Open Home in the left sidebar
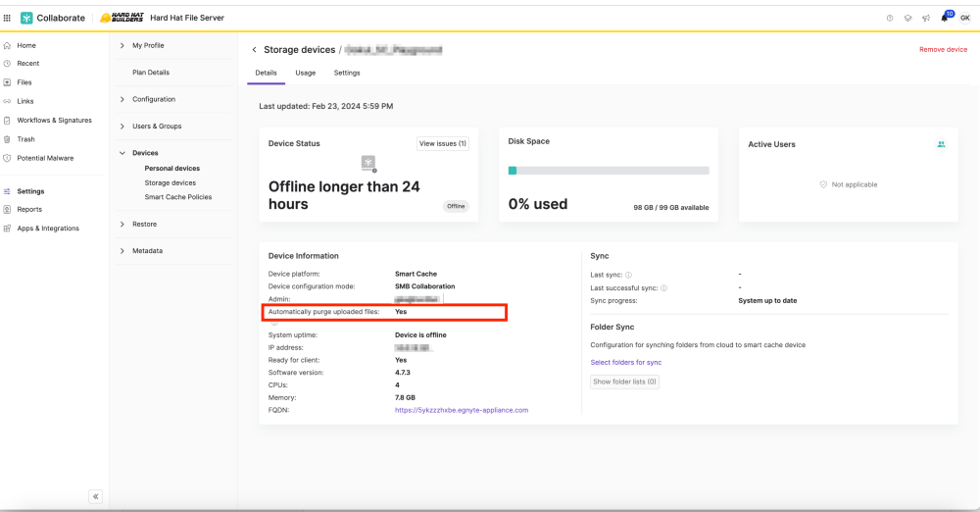The image size is (980, 512). click(x=26, y=45)
